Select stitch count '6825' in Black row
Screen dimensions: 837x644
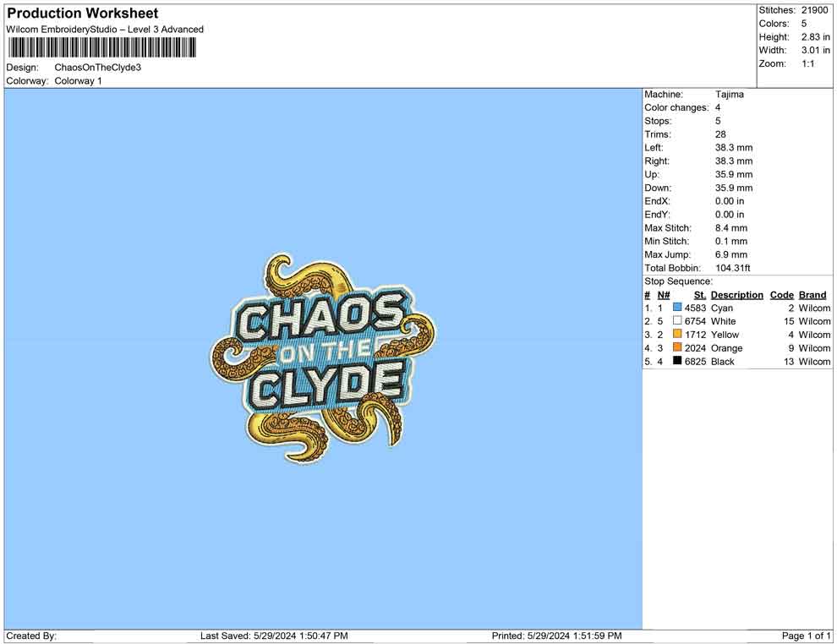(696, 361)
